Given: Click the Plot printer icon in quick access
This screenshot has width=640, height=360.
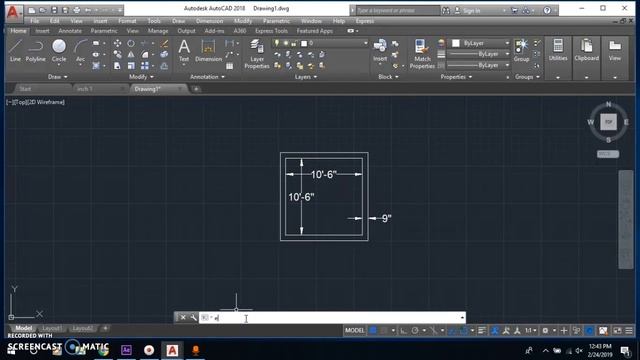Looking at the screenshot, I should tap(76, 10).
